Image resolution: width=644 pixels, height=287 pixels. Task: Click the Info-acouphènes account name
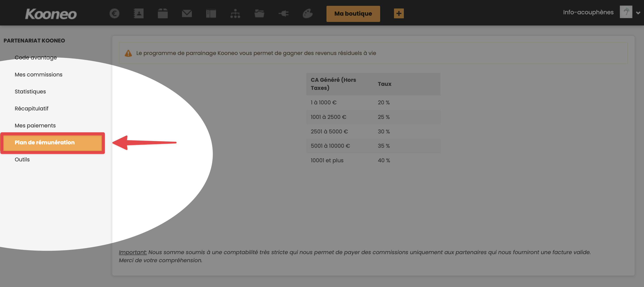588,12
